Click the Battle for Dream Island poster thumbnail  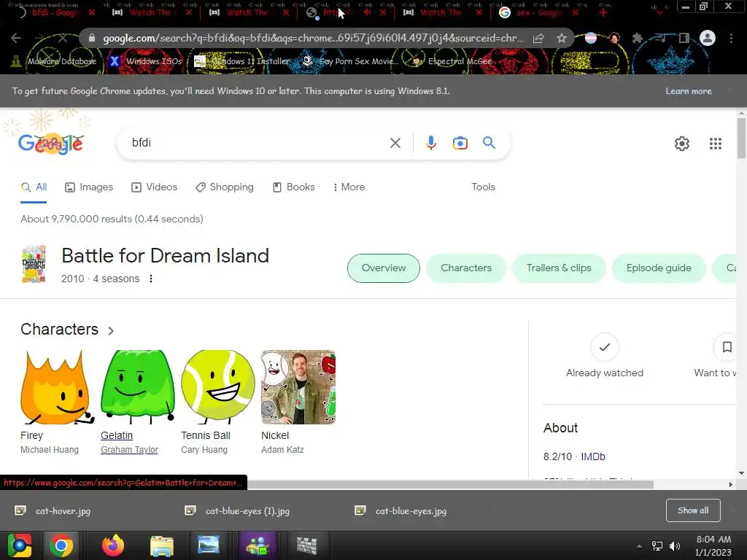point(34,264)
